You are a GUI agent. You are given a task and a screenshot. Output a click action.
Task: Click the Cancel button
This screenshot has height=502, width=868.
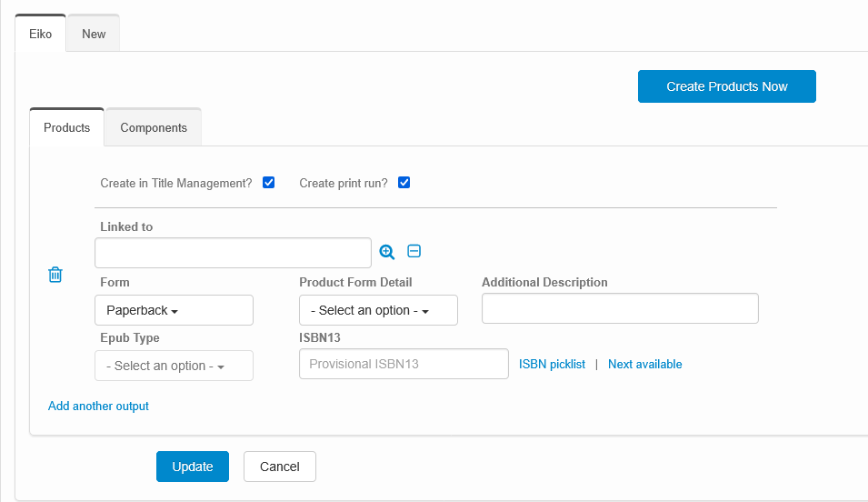[279, 467]
